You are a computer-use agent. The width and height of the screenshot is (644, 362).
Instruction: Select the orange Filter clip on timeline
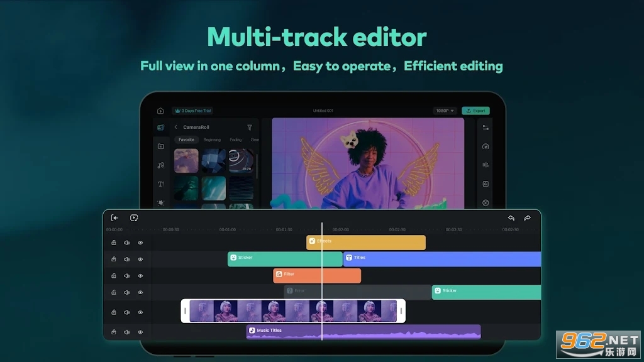[317, 276]
